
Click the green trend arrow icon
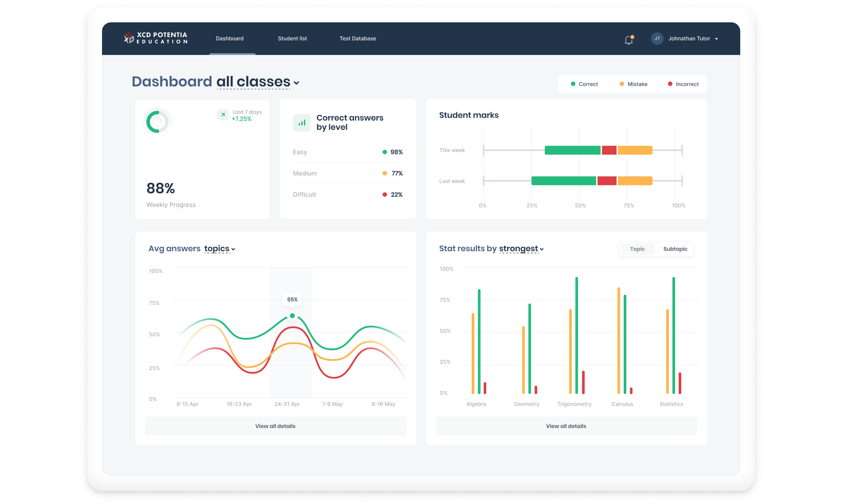pyautogui.click(x=223, y=115)
